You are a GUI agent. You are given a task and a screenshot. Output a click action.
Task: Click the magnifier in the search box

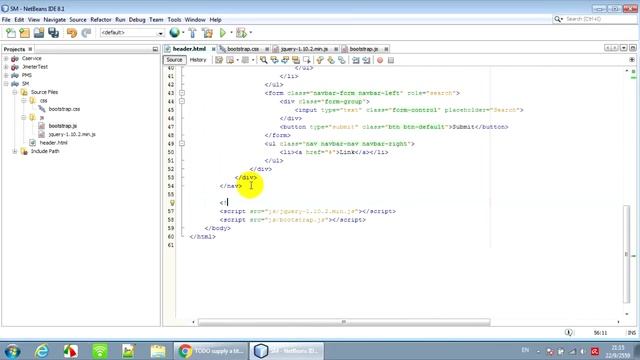click(x=558, y=19)
